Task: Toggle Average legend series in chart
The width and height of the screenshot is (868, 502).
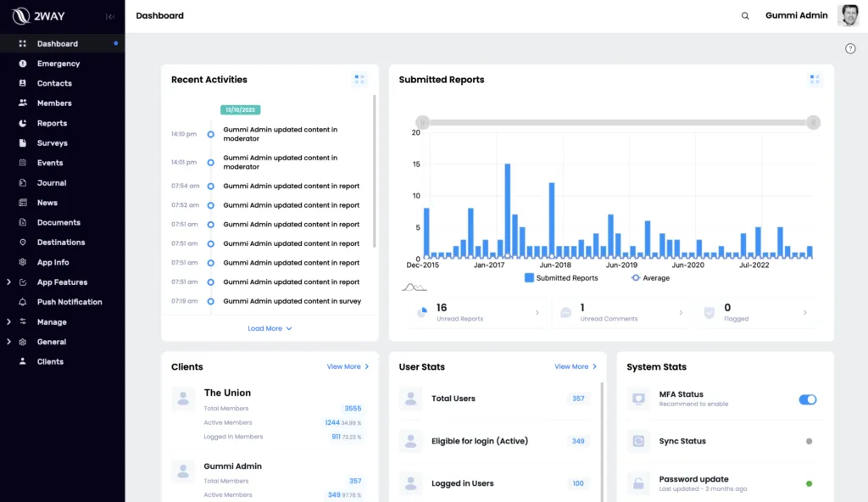Action: [650, 278]
